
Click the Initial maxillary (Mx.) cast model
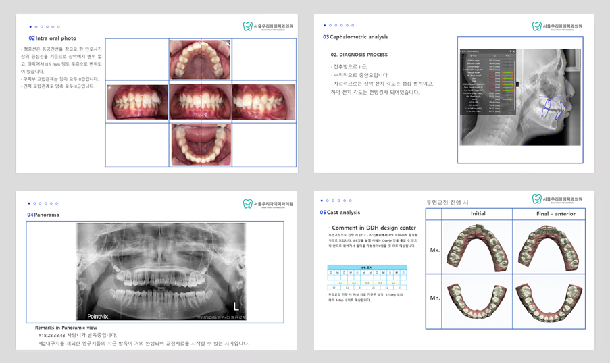(478, 248)
